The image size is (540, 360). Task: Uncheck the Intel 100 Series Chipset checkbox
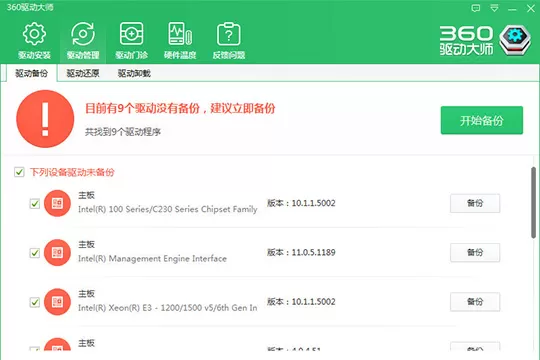(x=35, y=204)
